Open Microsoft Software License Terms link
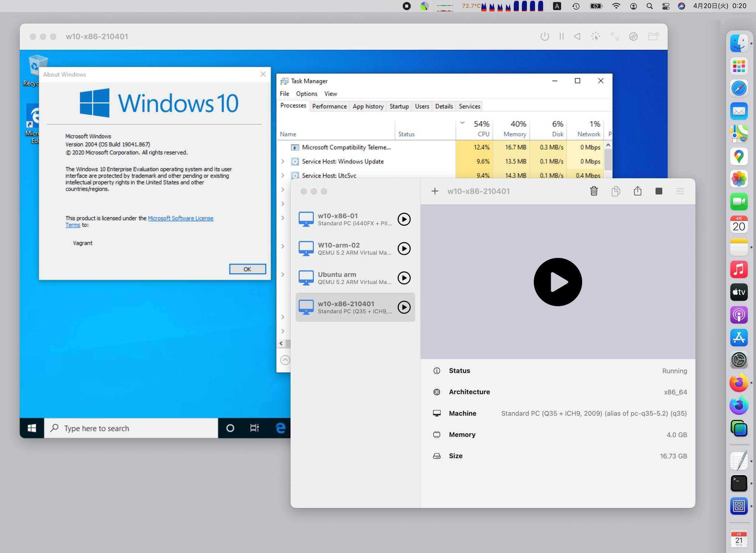The width and height of the screenshot is (756, 553). (x=180, y=218)
